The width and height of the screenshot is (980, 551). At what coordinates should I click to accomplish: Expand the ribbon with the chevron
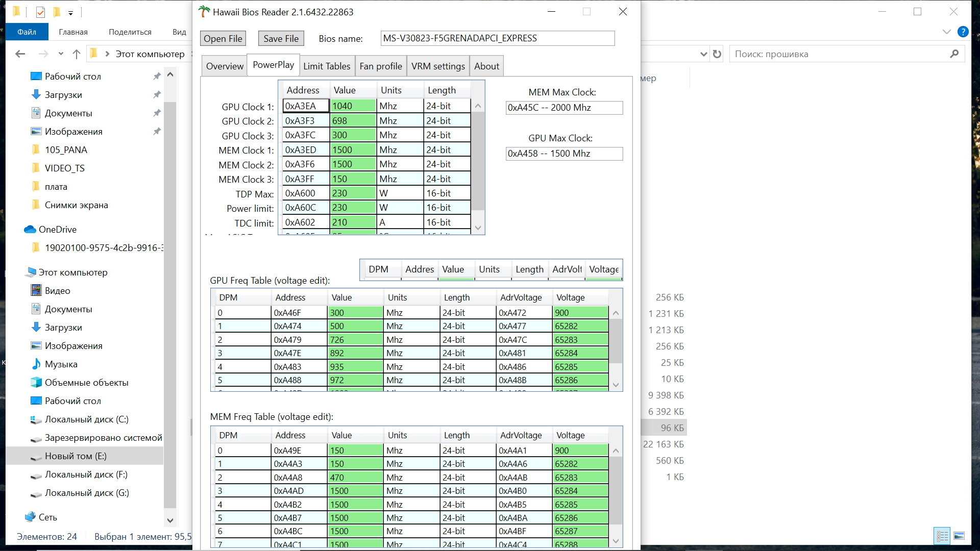pos(946,32)
